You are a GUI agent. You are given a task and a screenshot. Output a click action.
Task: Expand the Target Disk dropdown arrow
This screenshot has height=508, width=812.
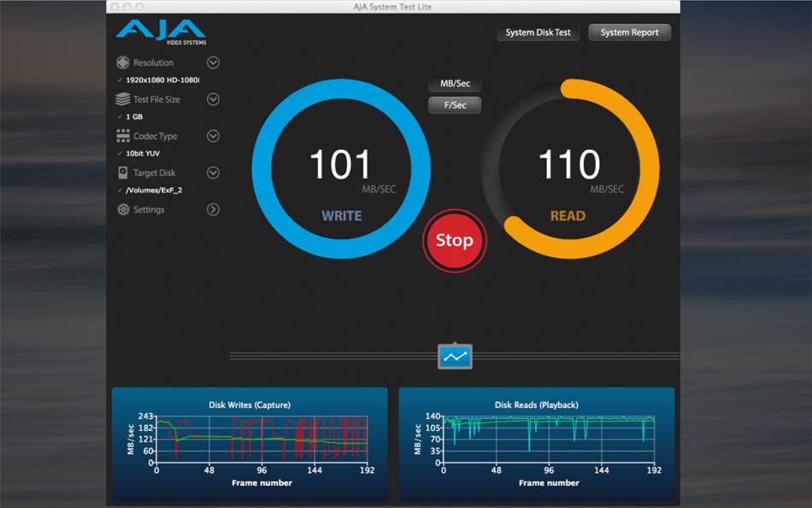(x=213, y=173)
